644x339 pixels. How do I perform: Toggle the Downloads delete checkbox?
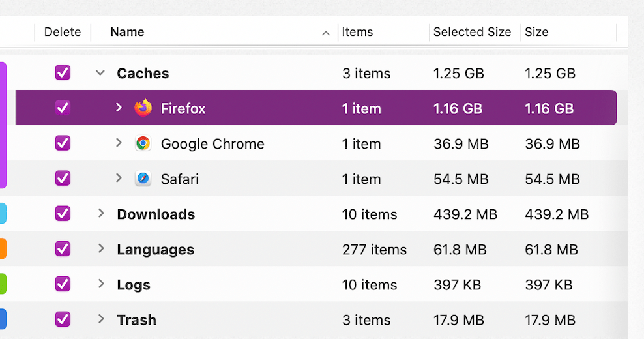click(63, 213)
